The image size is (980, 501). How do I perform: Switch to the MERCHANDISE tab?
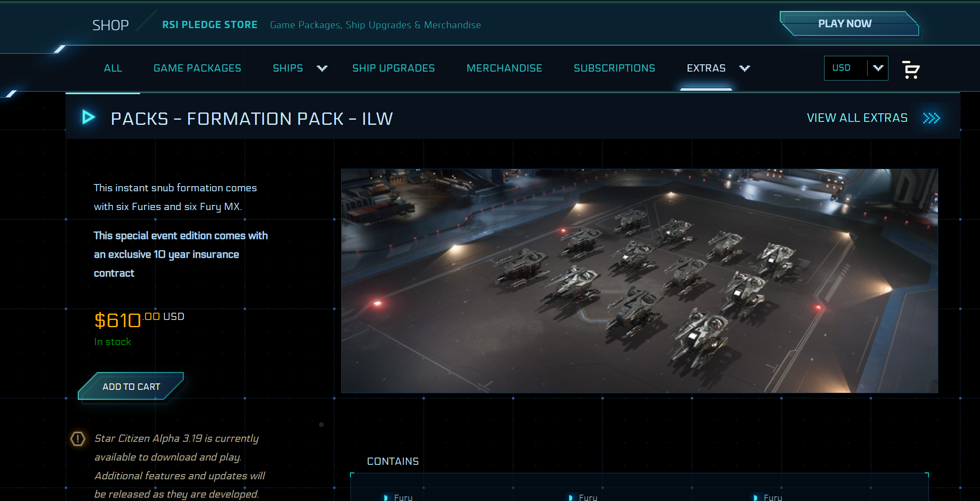tap(505, 68)
